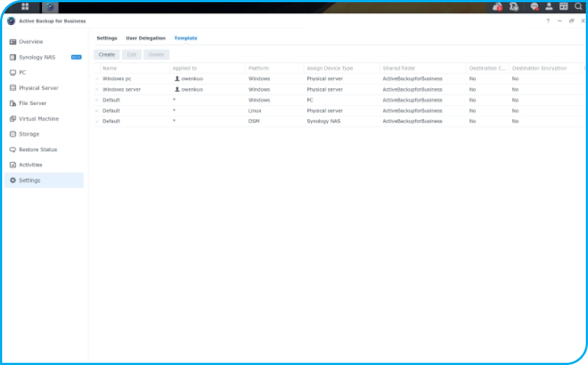Click the Edit button
The height and width of the screenshot is (365, 588).
(132, 54)
